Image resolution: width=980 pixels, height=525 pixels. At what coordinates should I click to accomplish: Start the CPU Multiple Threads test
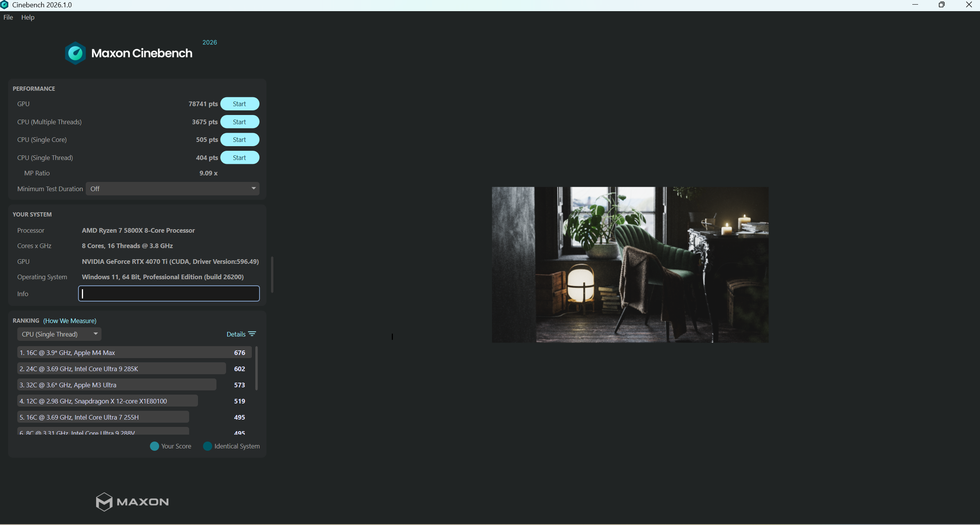pyautogui.click(x=240, y=122)
